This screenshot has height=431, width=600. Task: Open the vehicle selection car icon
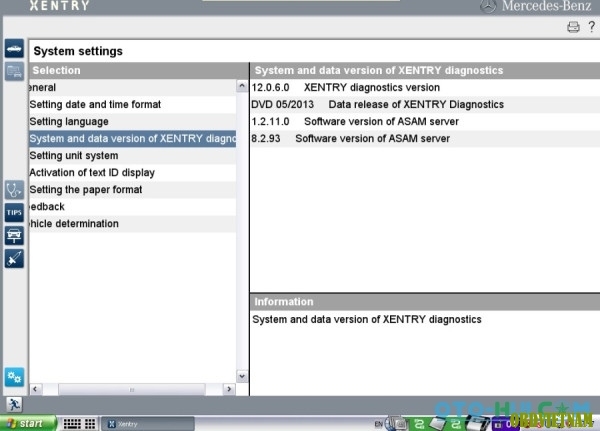pyautogui.click(x=14, y=49)
